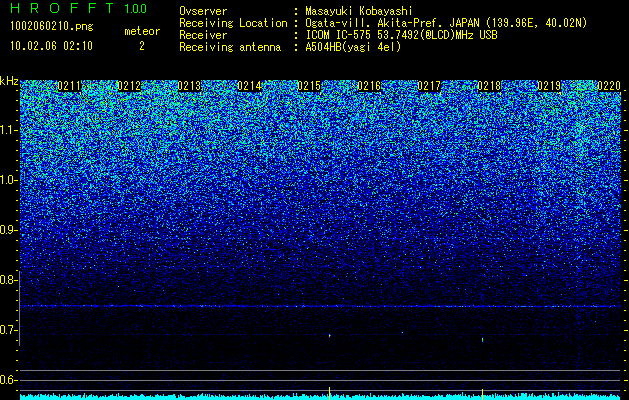
Task: Click the meteor echo spot near 0218
Action: 482,340
